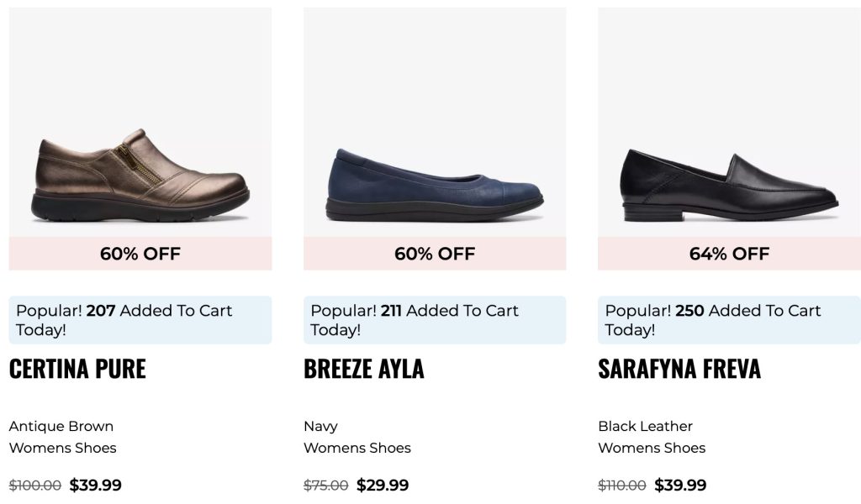Click the $39.99 price for Certina Pure
Screen dimensions: 861x504
point(95,485)
